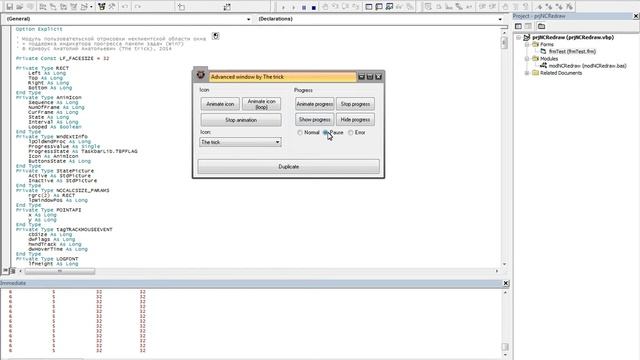This screenshot has width=640, height=360.
Task: Click the Uncomment Block toolbar icon
Action: (x=526, y=7)
